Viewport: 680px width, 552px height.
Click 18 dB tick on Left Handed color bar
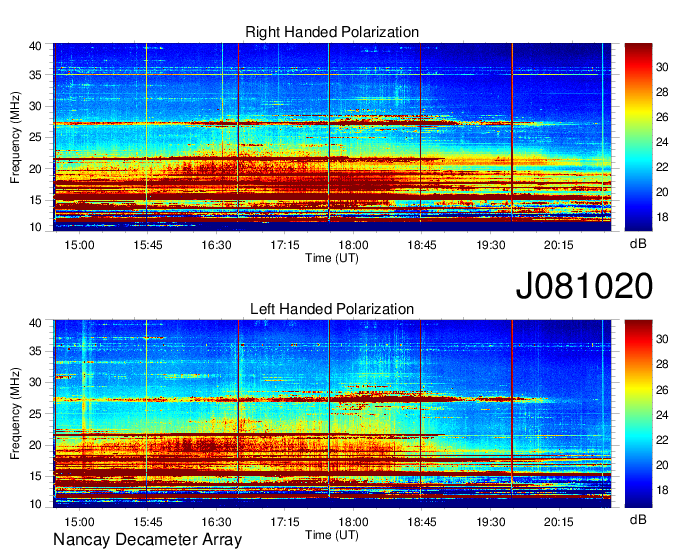[662, 490]
